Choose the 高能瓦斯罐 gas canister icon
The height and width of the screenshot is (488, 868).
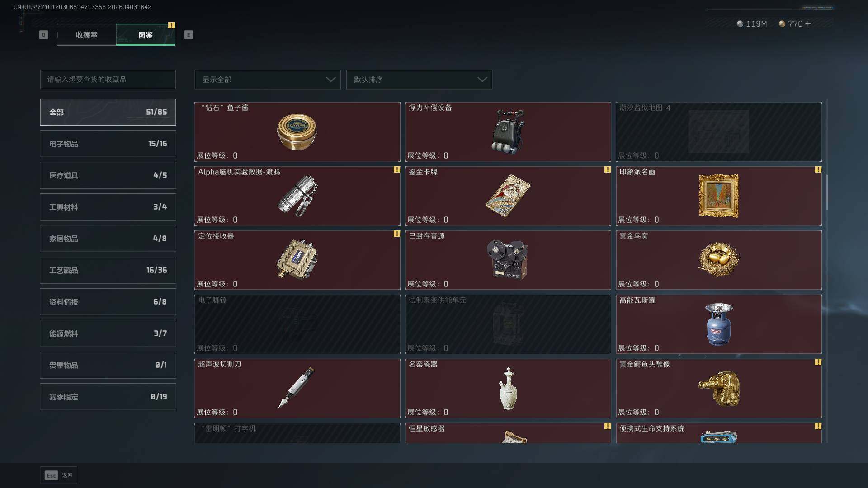pos(719,324)
